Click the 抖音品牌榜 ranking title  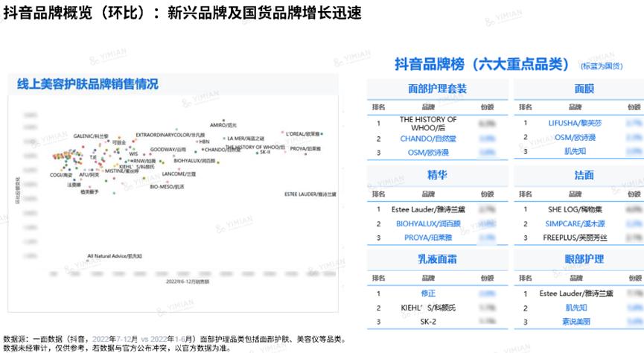(482, 64)
